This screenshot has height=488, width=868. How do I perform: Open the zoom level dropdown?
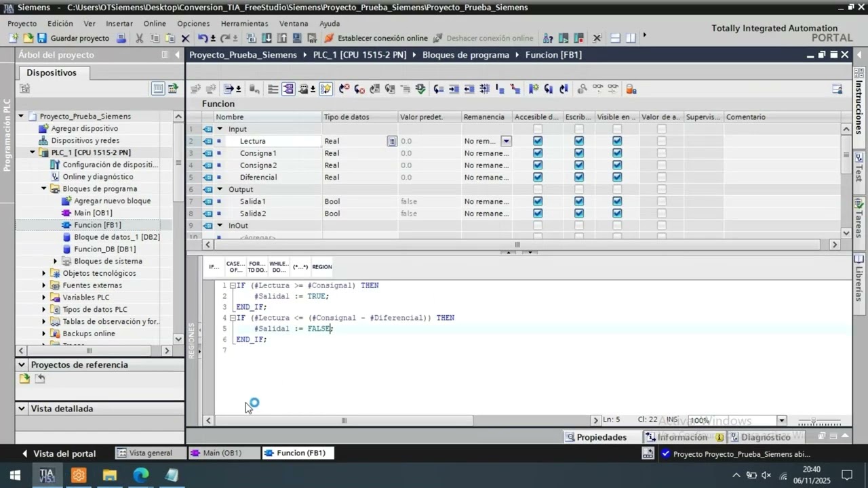[x=781, y=420]
